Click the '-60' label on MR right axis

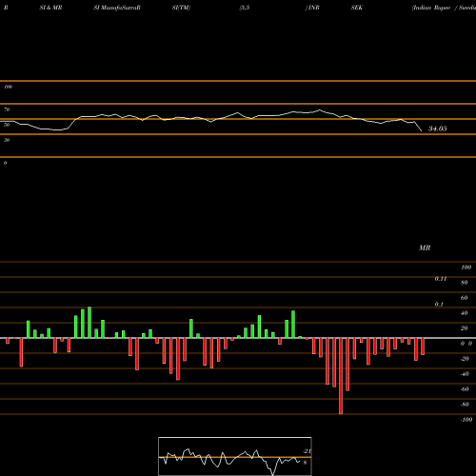pyautogui.click(x=465, y=389)
